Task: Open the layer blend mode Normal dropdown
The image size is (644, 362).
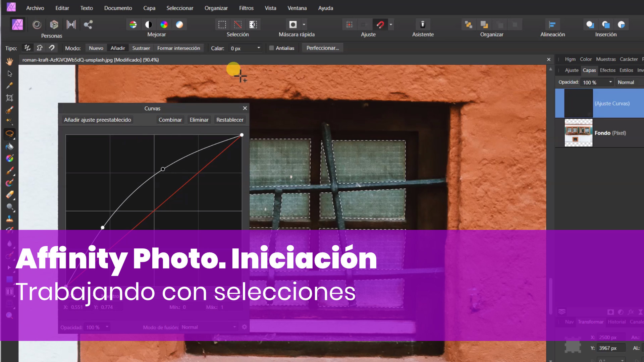Action: point(630,82)
